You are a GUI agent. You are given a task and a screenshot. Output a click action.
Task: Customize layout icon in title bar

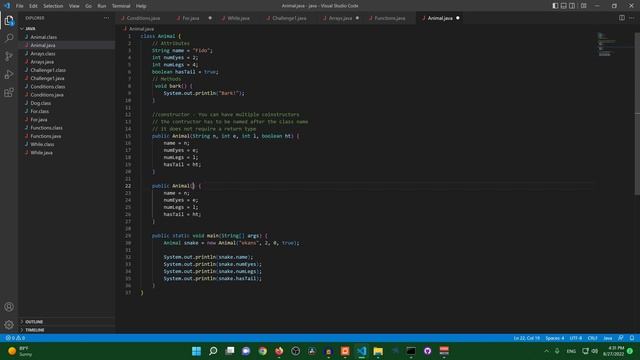click(x=584, y=6)
